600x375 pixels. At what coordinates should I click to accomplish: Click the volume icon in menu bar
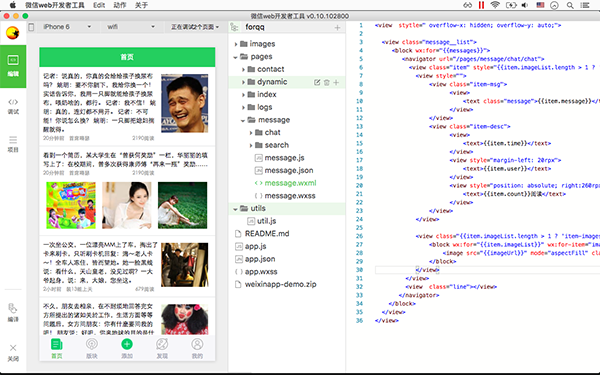pyautogui.click(x=525, y=5)
